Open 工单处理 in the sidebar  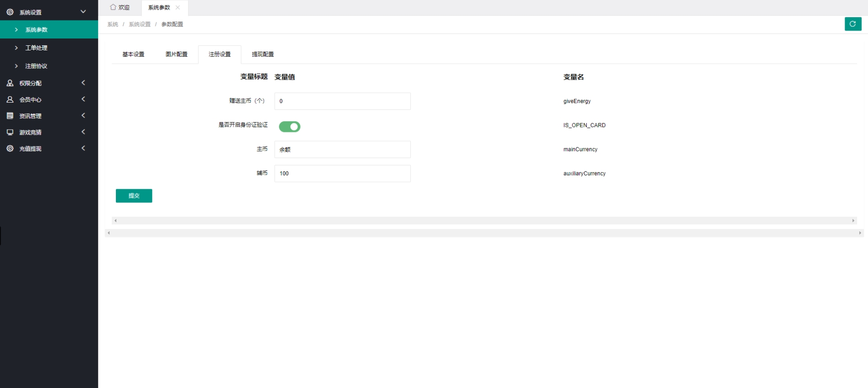(x=36, y=48)
